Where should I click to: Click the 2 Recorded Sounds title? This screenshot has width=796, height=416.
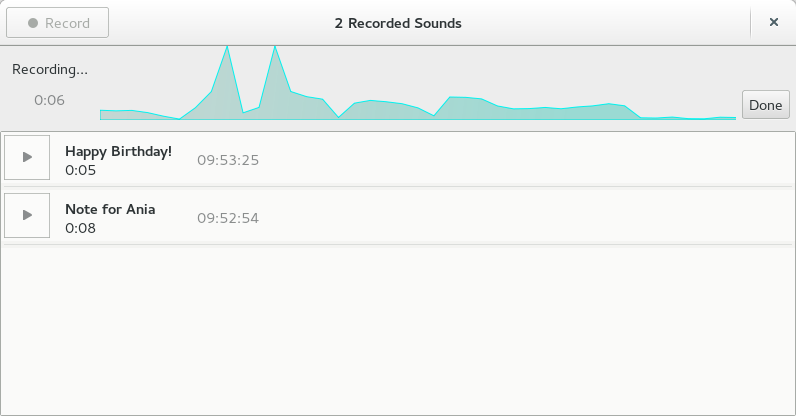[x=398, y=23]
